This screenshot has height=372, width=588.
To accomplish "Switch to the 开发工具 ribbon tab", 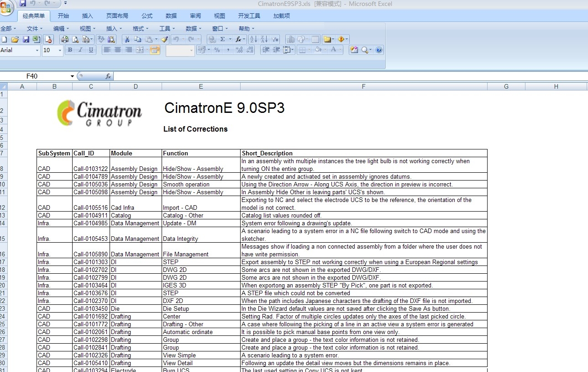I will point(249,16).
